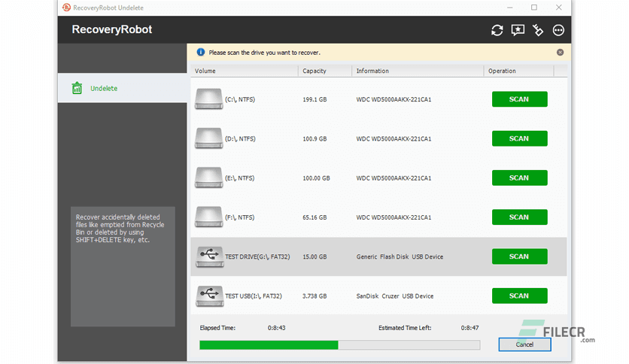Click the Estimated Time Left 0:8:47 value
Screen dimensions: 629x364
469,328
